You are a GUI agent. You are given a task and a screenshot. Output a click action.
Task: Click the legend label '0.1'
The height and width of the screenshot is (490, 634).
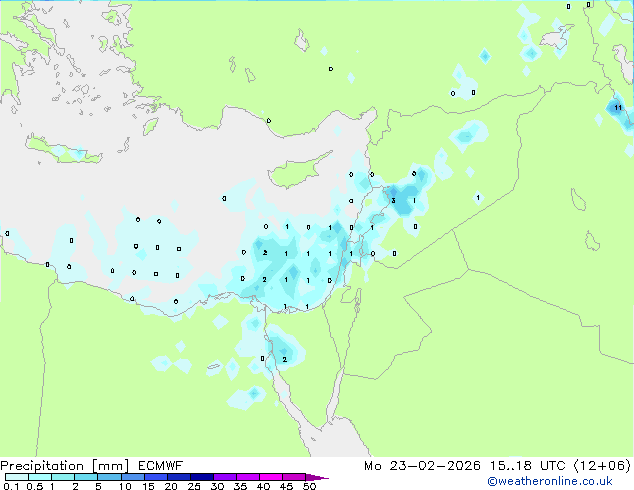(11, 486)
